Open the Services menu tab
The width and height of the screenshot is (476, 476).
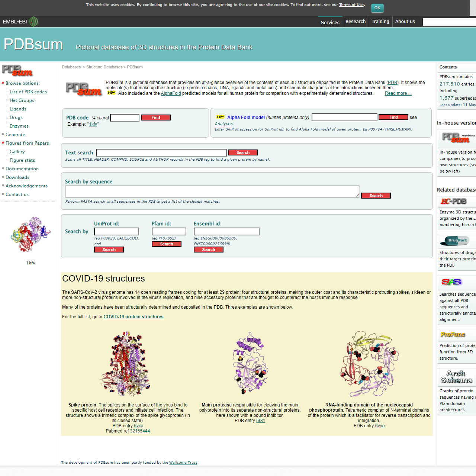click(x=330, y=22)
